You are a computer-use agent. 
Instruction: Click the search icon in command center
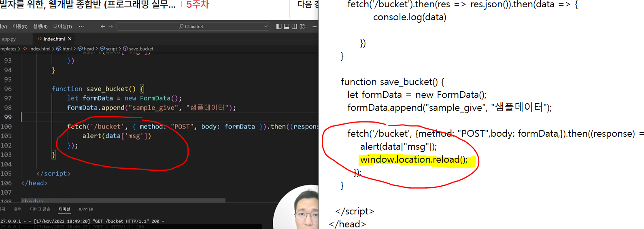[x=181, y=26]
